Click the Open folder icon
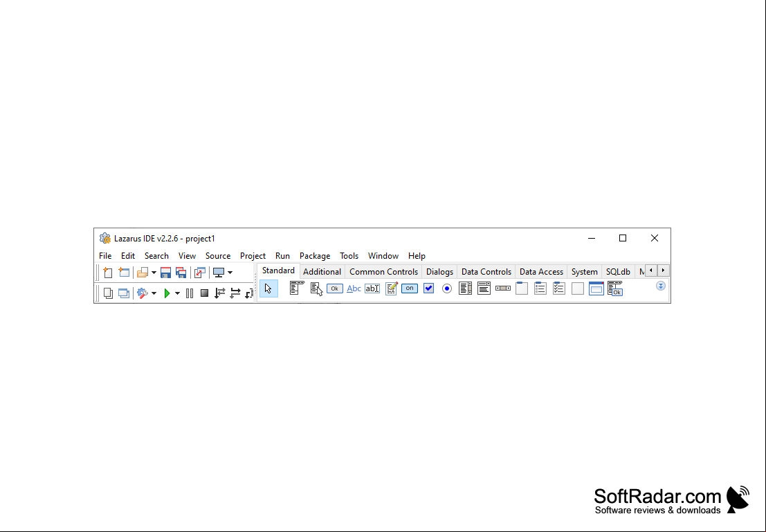 [142, 273]
